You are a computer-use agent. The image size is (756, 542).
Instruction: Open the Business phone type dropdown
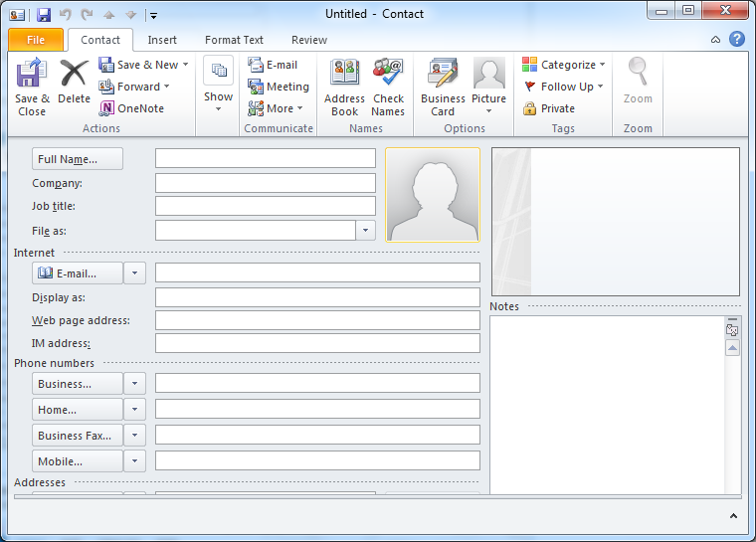click(x=134, y=384)
